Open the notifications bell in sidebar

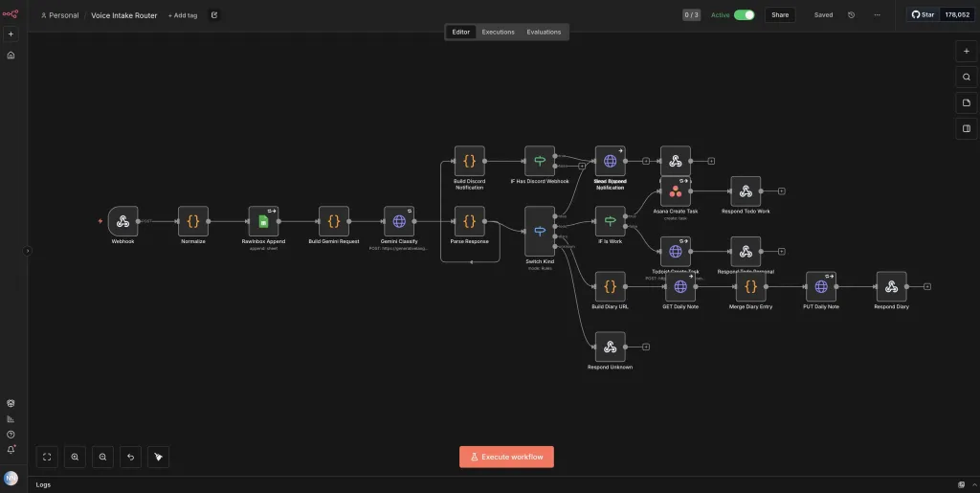pyautogui.click(x=11, y=449)
